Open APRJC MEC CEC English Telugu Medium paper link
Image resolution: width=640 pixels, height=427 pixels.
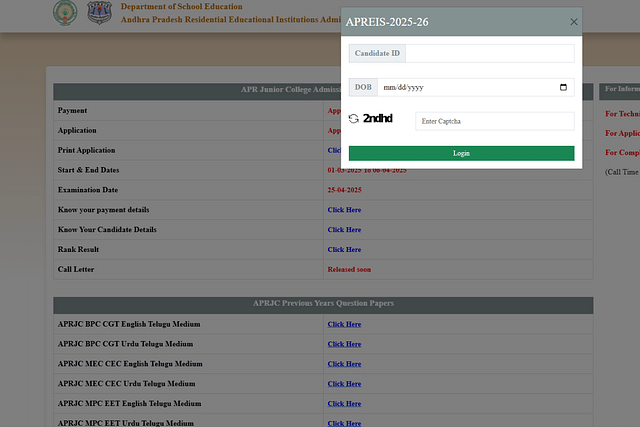(x=344, y=364)
